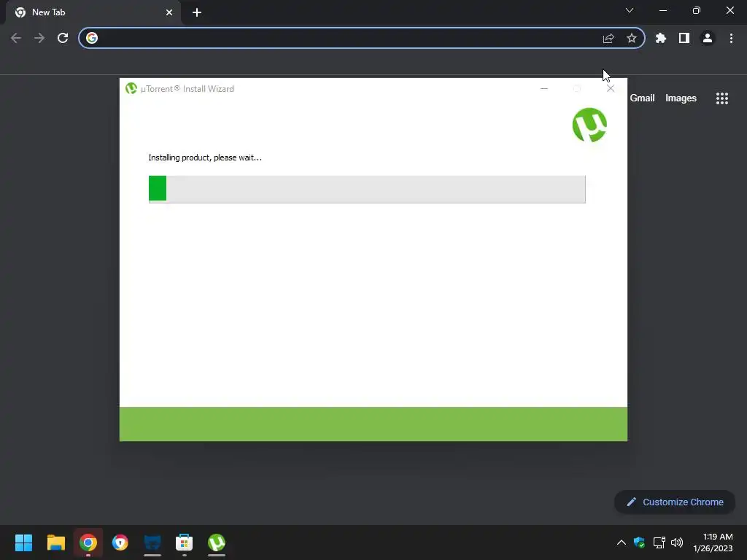Expand the tab search chevron
This screenshot has height=560, width=747.
pos(630,10)
